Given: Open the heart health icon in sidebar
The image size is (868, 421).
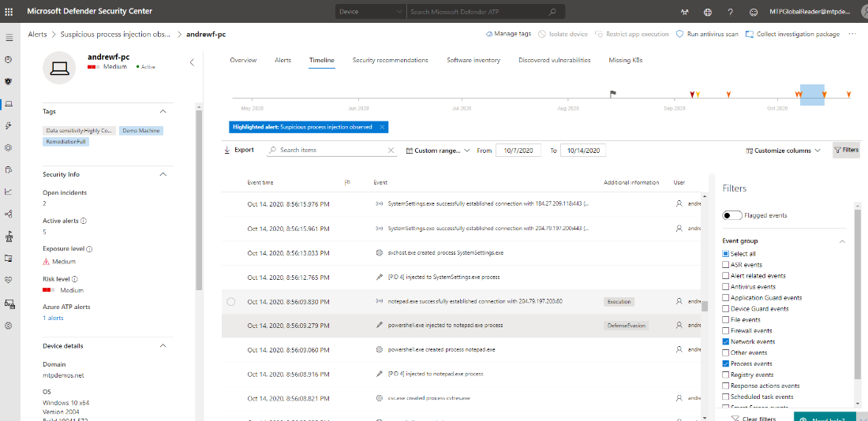Looking at the screenshot, I should coord(9,280).
